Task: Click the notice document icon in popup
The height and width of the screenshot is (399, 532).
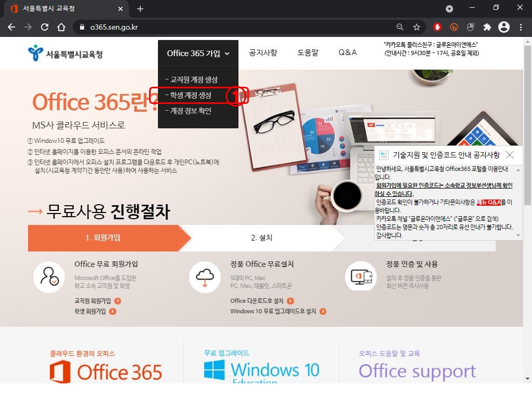Action: (x=384, y=155)
